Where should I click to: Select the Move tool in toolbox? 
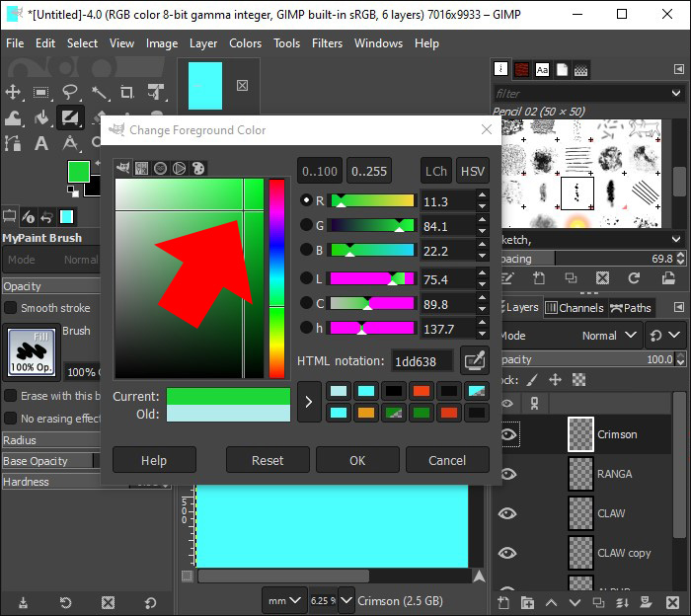click(x=13, y=92)
